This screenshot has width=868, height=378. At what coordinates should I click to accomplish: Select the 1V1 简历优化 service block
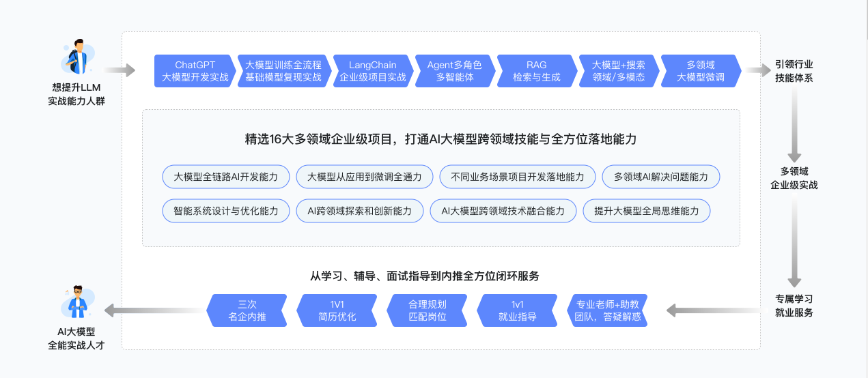337,310
